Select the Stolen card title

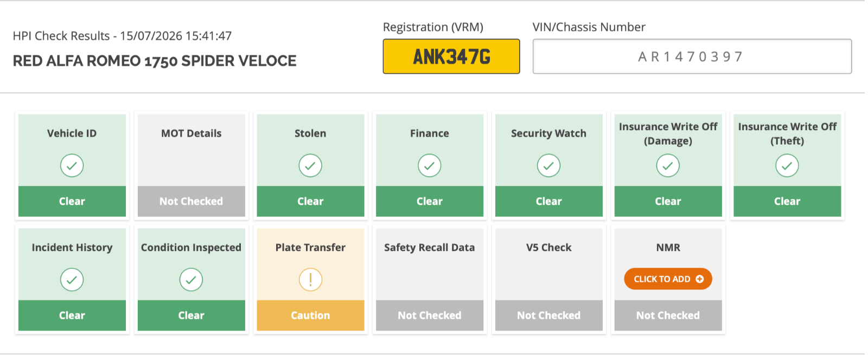pos(310,133)
